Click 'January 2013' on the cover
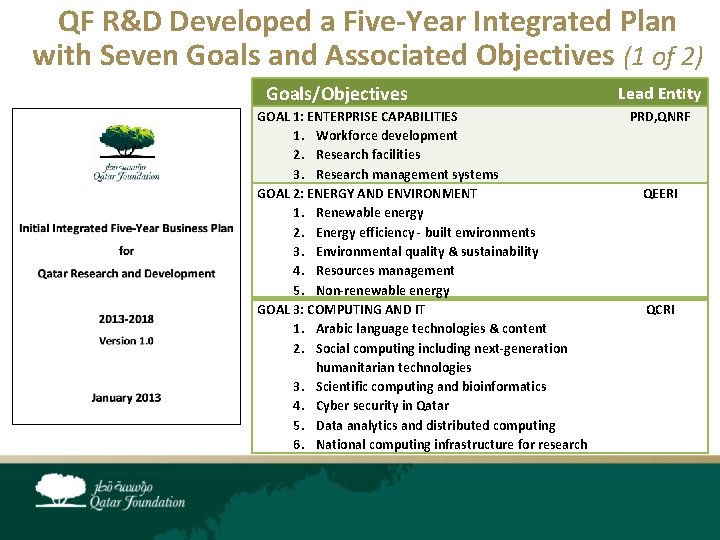 point(126,398)
